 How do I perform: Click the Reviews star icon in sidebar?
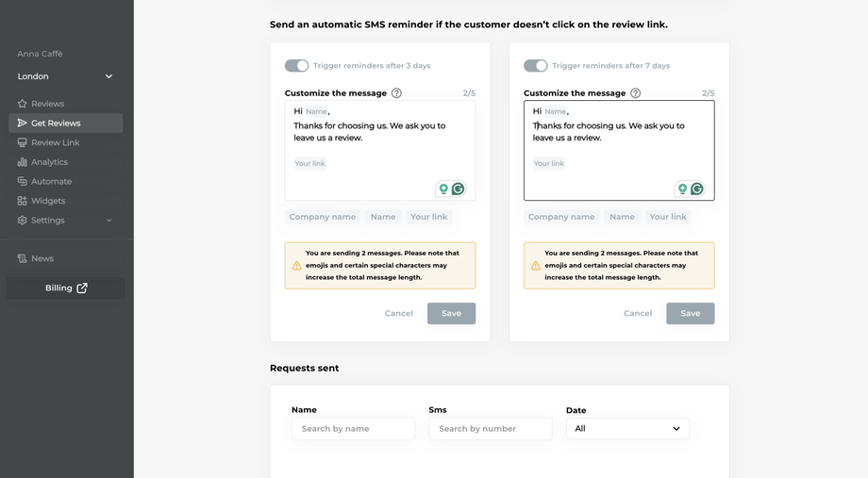tap(22, 104)
